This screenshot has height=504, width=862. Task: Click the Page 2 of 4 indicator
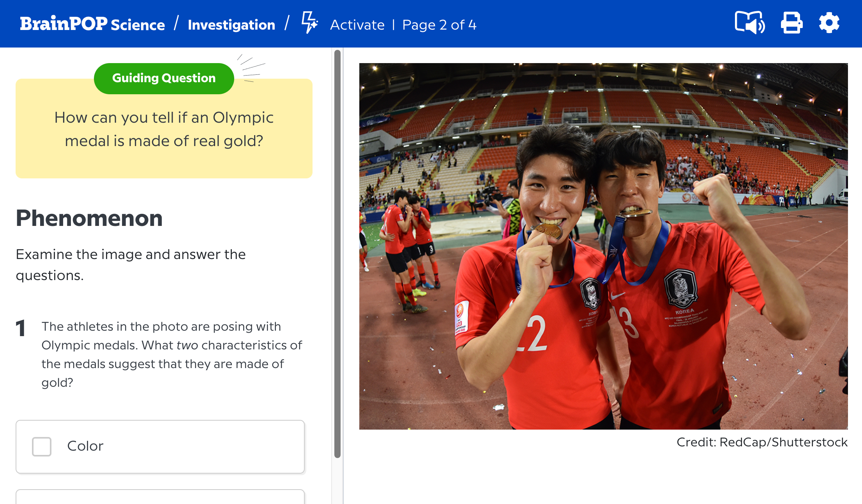tap(439, 25)
